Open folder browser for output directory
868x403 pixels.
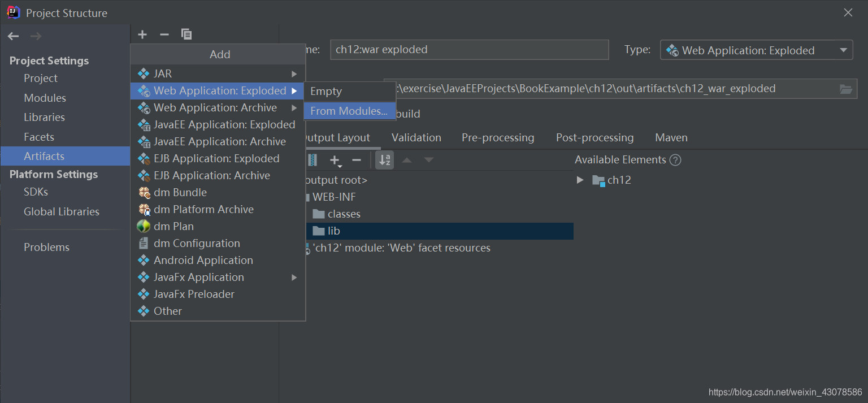pos(846,89)
